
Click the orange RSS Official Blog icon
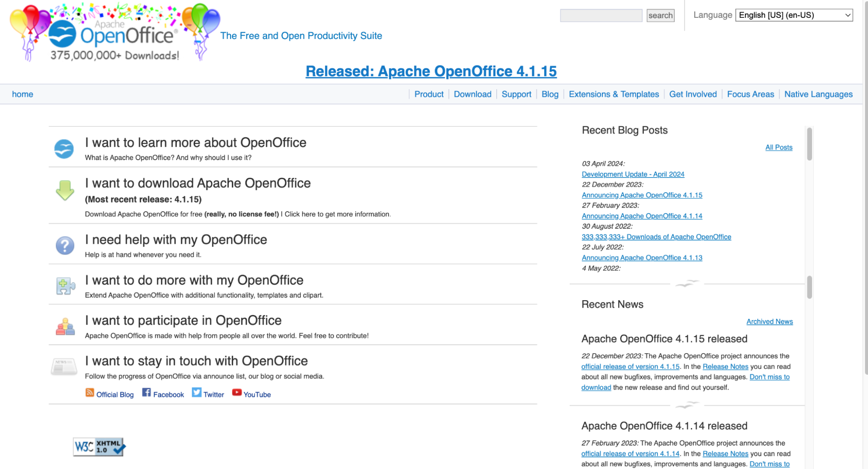tap(89, 392)
